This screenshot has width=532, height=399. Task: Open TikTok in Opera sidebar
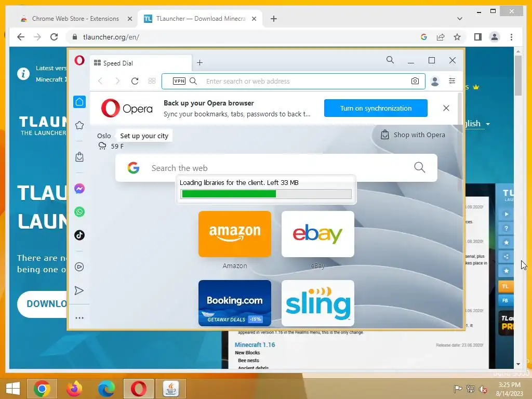tap(79, 235)
